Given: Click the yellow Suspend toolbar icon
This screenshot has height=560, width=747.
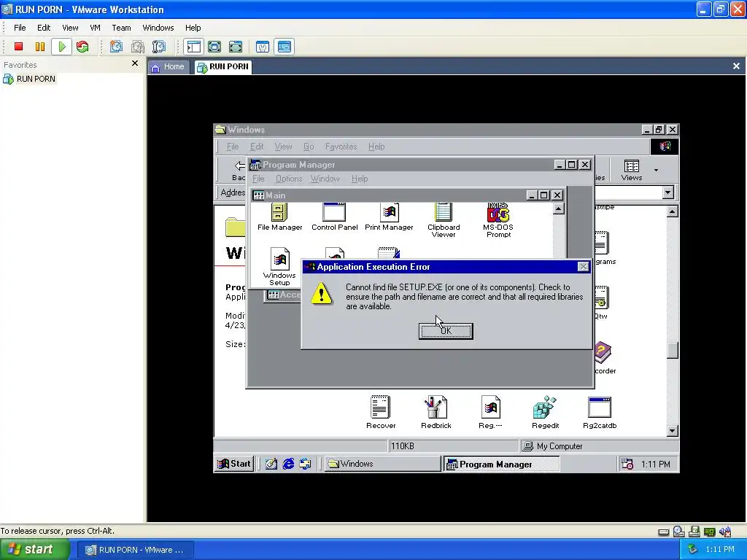Looking at the screenshot, I should click(40, 47).
